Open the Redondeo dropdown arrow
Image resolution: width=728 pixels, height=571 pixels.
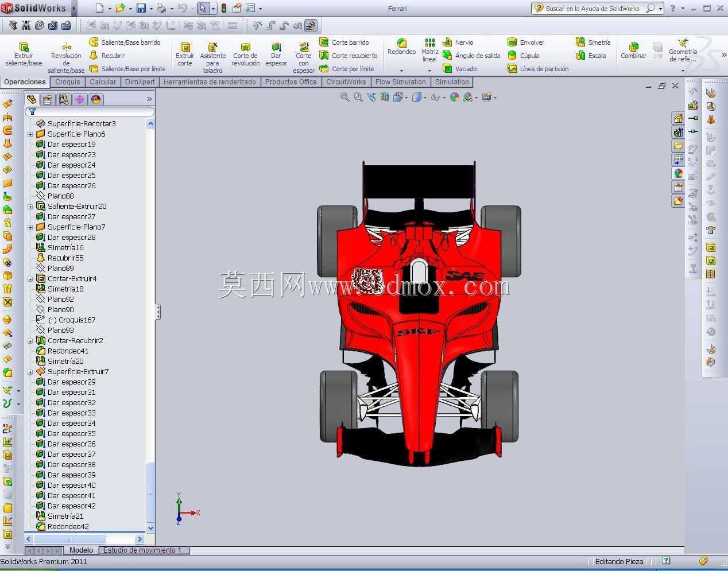(x=401, y=71)
